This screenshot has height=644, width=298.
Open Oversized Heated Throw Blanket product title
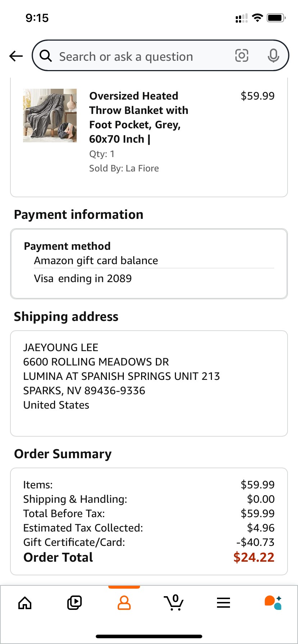click(x=139, y=118)
